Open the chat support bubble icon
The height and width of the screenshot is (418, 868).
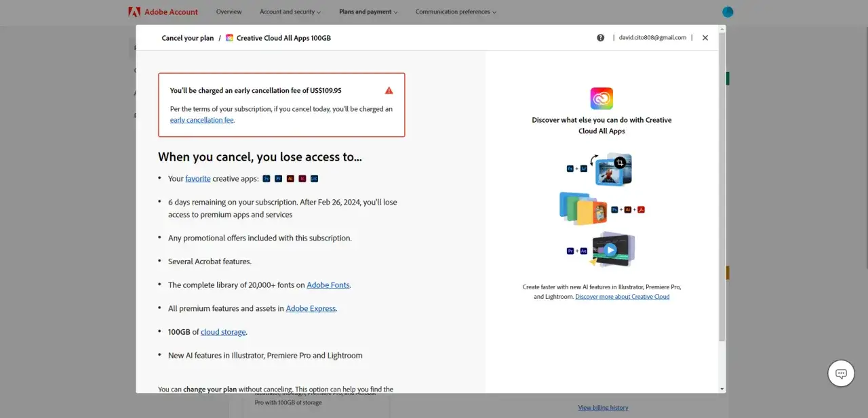click(841, 373)
